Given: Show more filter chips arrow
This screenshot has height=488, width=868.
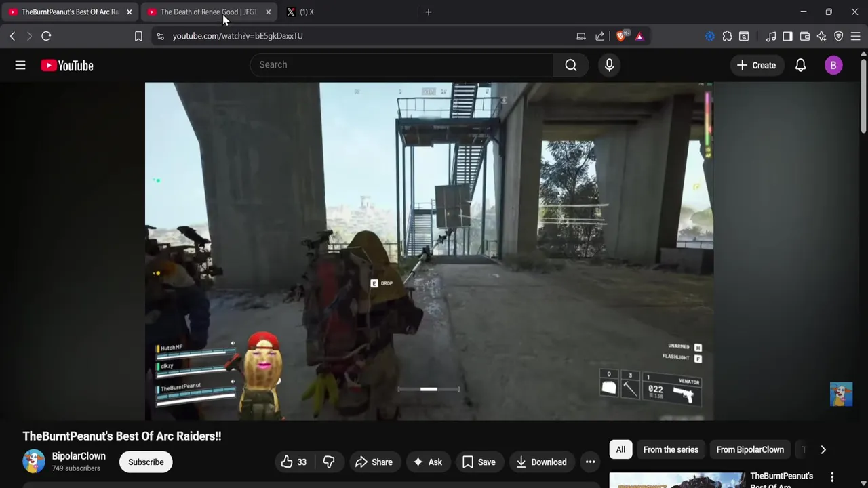Looking at the screenshot, I should coord(823,449).
